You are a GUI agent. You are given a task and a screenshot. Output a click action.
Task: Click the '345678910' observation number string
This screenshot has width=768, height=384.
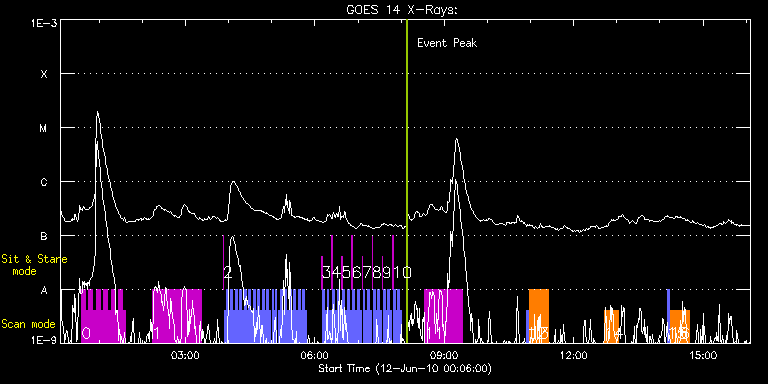point(366,272)
